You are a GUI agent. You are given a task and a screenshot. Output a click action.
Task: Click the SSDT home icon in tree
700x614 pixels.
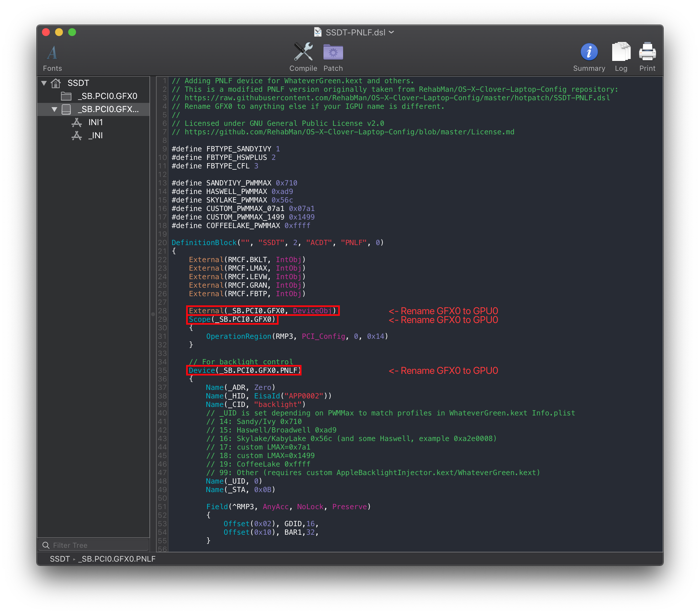(x=56, y=83)
